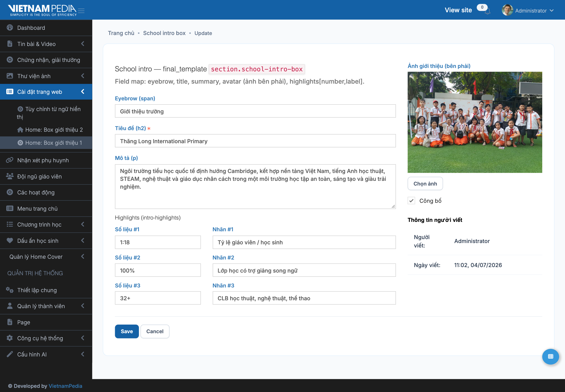The width and height of the screenshot is (565, 392).
Task: Click the Tin bài & Video document icon
Action: click(10, 44)
